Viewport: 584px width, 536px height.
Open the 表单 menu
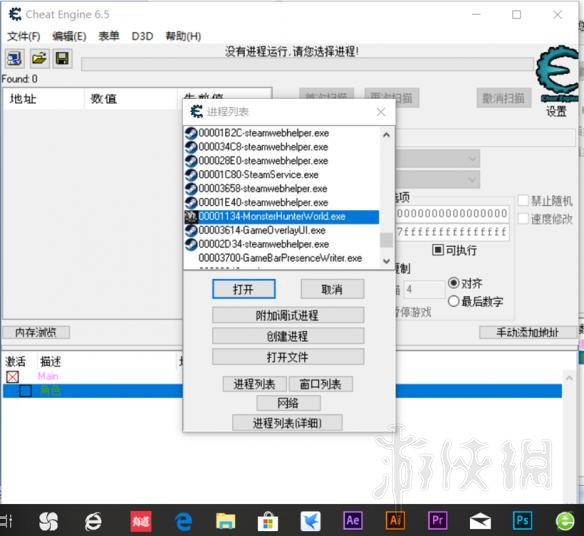[x=109, y=36]
